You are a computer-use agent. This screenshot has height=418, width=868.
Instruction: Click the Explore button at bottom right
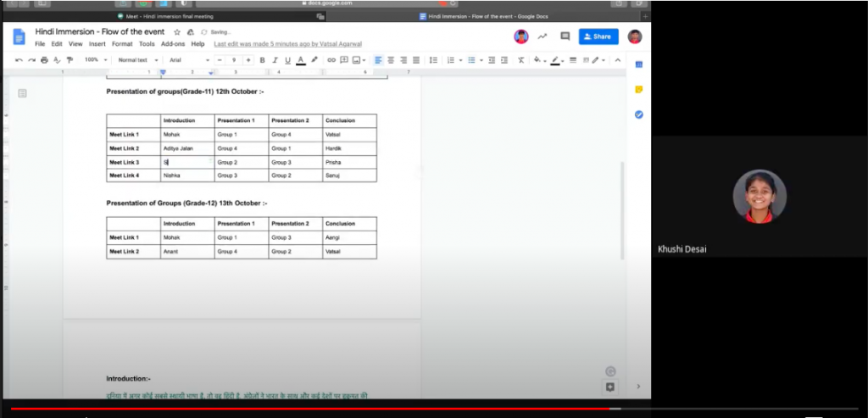click(x=610, y=387)
